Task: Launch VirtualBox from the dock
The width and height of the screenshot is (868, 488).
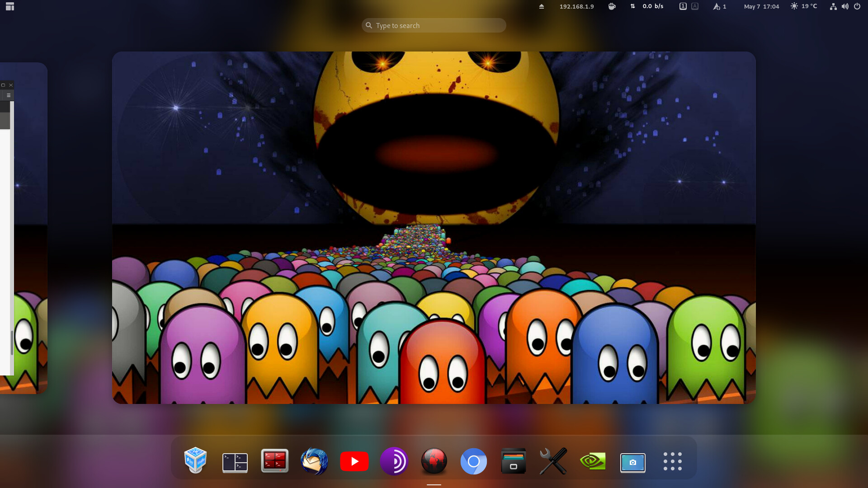Action: [x=195, y=461]
